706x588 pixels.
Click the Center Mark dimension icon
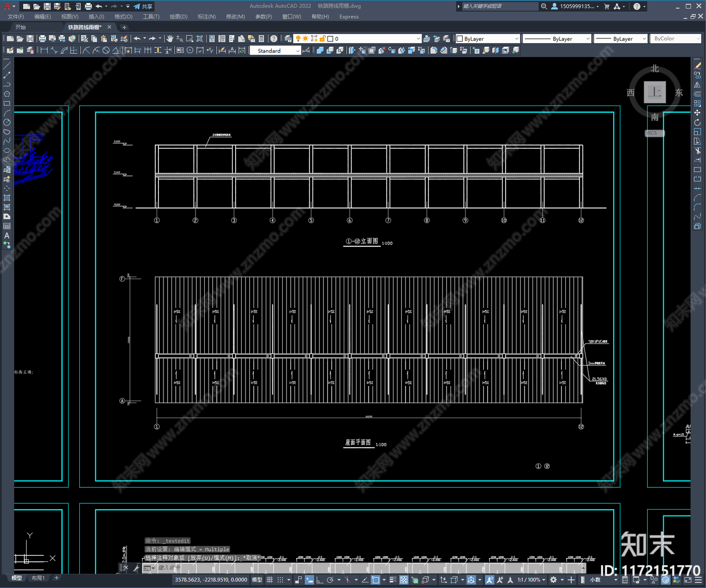(x=190, y=50)
